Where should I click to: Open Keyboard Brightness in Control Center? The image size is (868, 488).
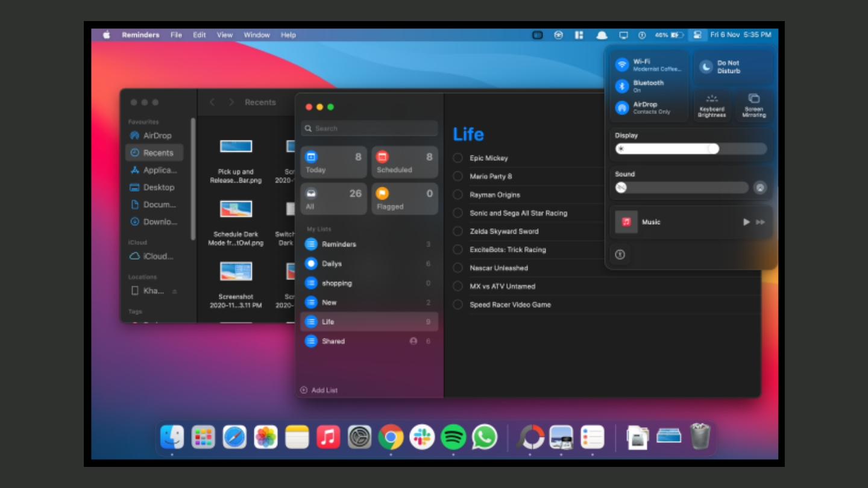point(712,106)
